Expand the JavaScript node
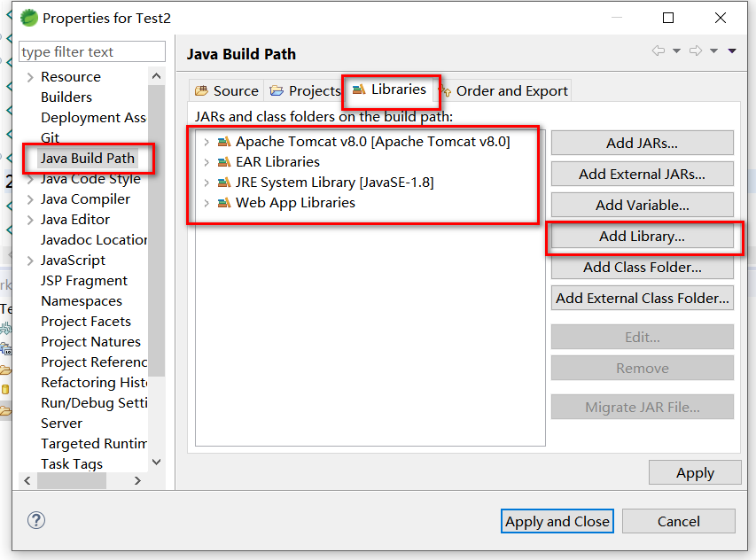This screenshot has height=560, width=756. [30, 261]
